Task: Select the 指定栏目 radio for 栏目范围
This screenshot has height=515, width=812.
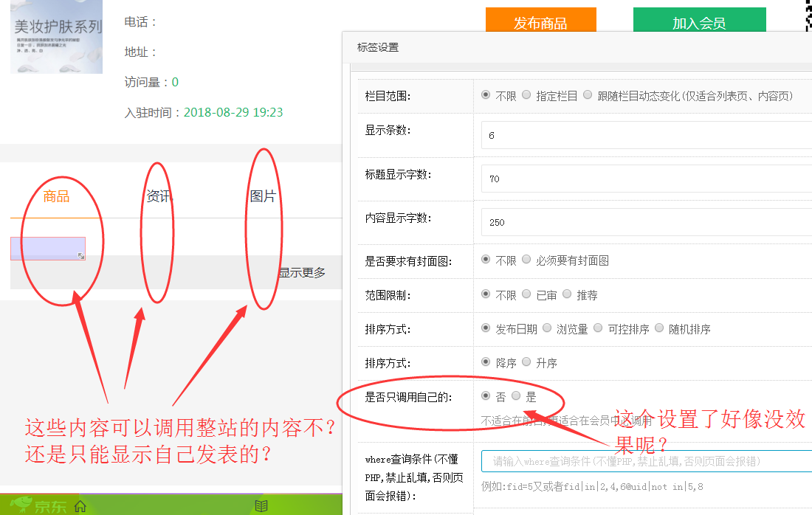Action: pos(526,95)
